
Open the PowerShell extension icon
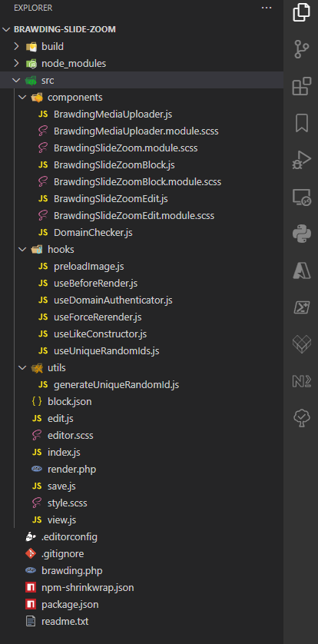302,307
